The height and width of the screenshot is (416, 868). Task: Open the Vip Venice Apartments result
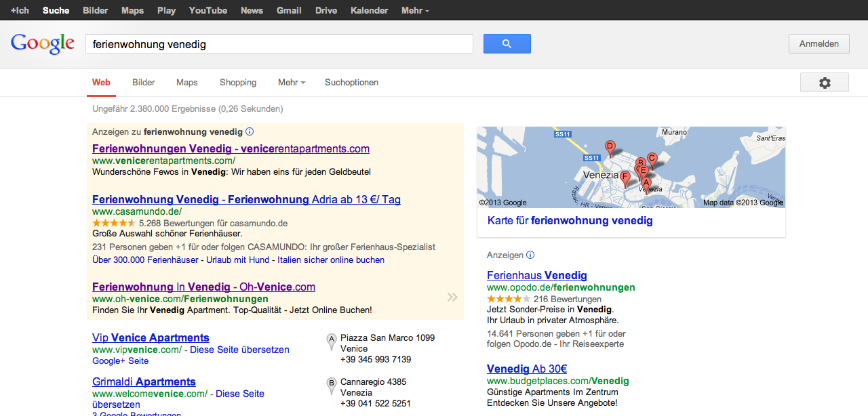(151, 337)
